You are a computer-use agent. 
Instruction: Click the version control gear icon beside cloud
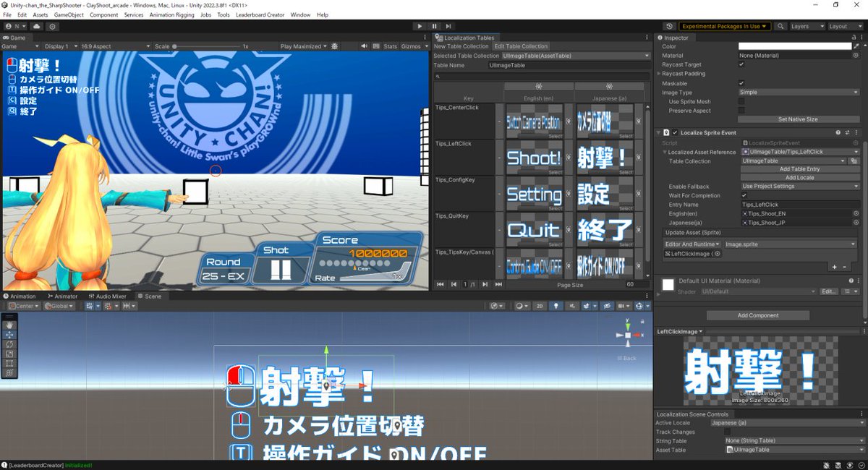click(52, 26)
